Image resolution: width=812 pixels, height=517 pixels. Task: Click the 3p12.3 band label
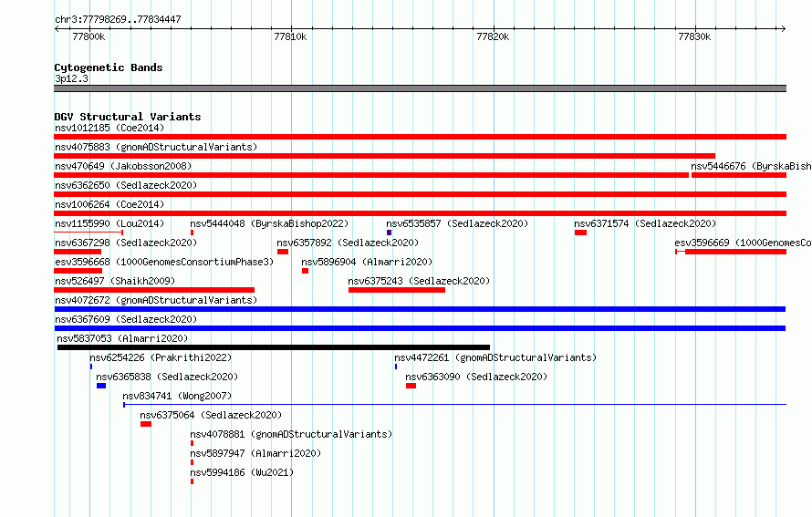click(x=71, y=78)
